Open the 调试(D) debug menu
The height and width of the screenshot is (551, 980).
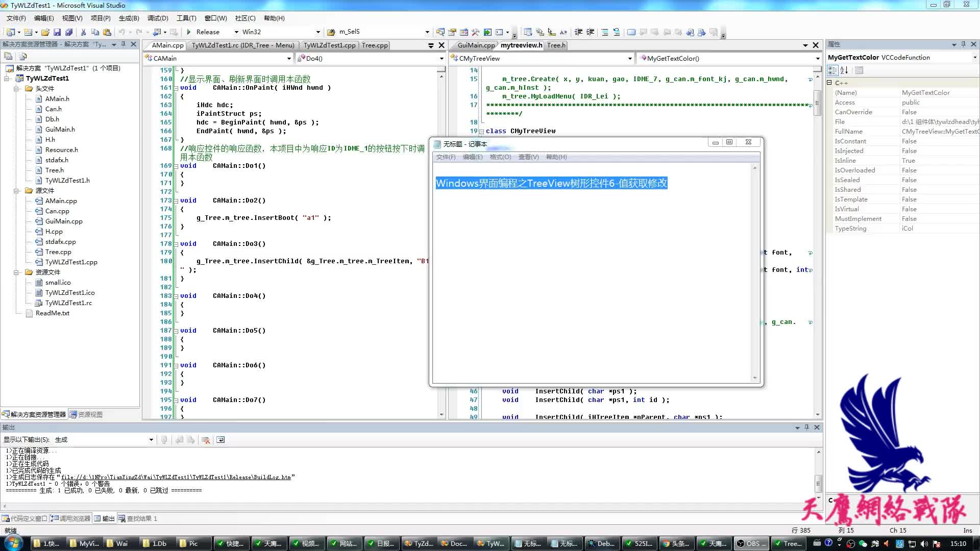tap(158, 18)
